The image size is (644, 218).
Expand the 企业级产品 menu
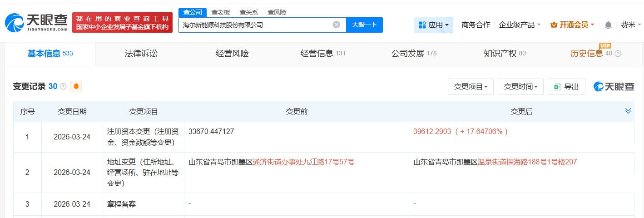point(519,25)
